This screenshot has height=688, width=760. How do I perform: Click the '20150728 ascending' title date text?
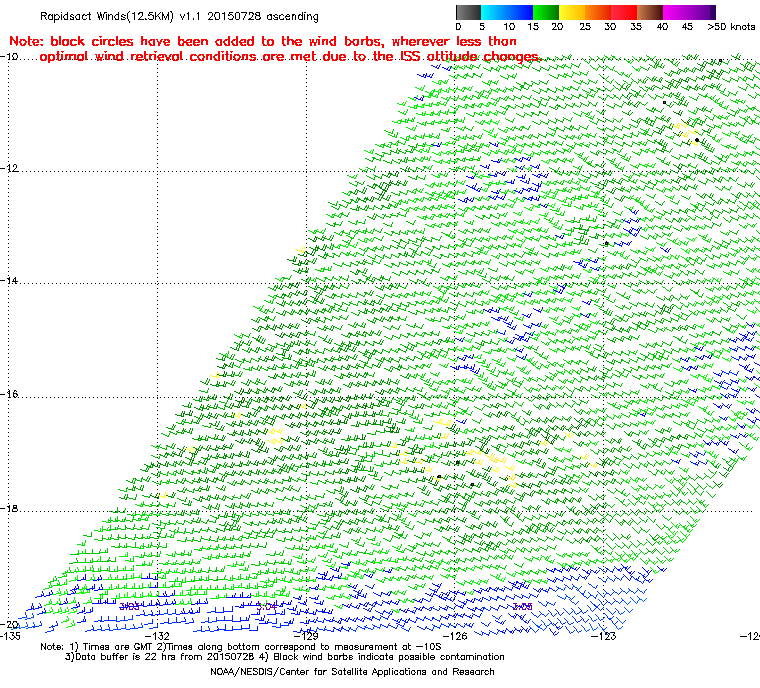pyautogui.click(x=263, y=16)
